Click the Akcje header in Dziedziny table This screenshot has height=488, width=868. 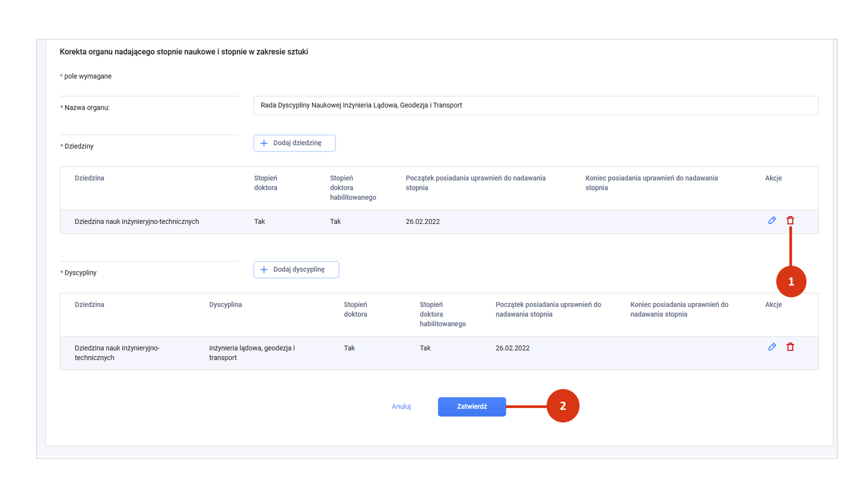(x=774, y=178)
